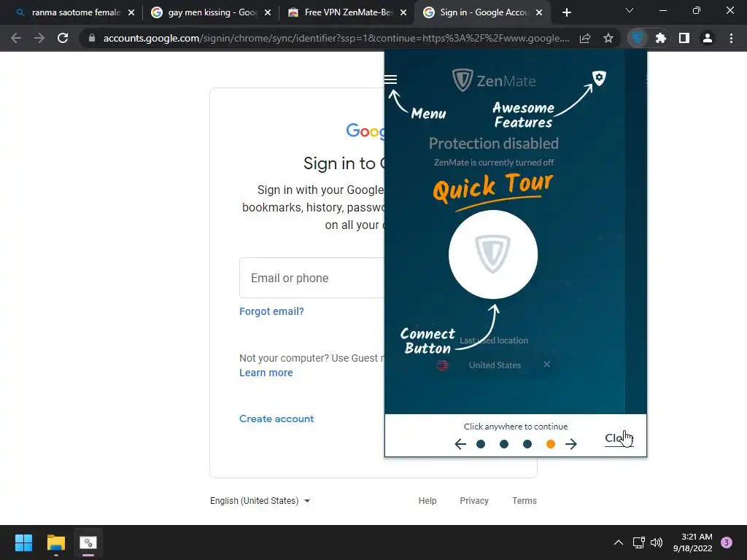Viewport: 747px width, 560px height.
Task: Open Learn more link
Action: click(x=266, y=373)
